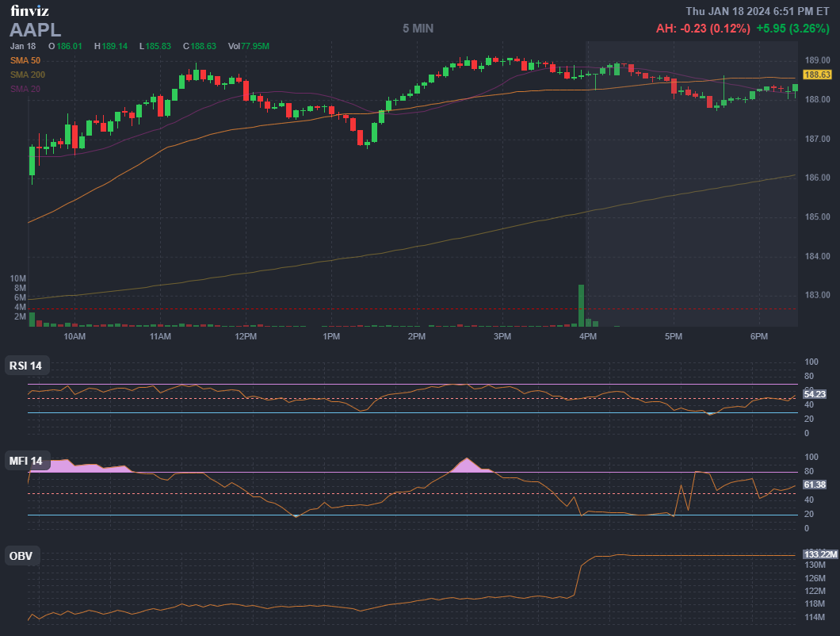Screen dimensions: 840x636
Task: Select the OBV indicator label
Action: tap(21, 556)
